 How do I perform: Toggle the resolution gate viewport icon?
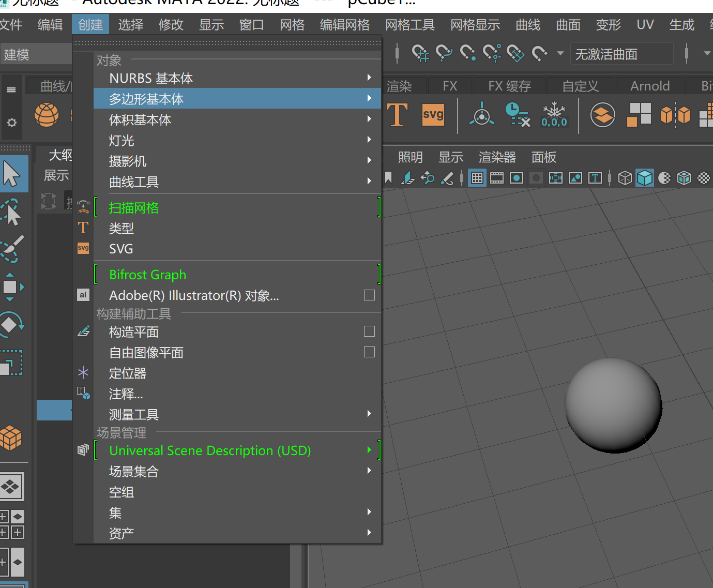tap(517, 178)
